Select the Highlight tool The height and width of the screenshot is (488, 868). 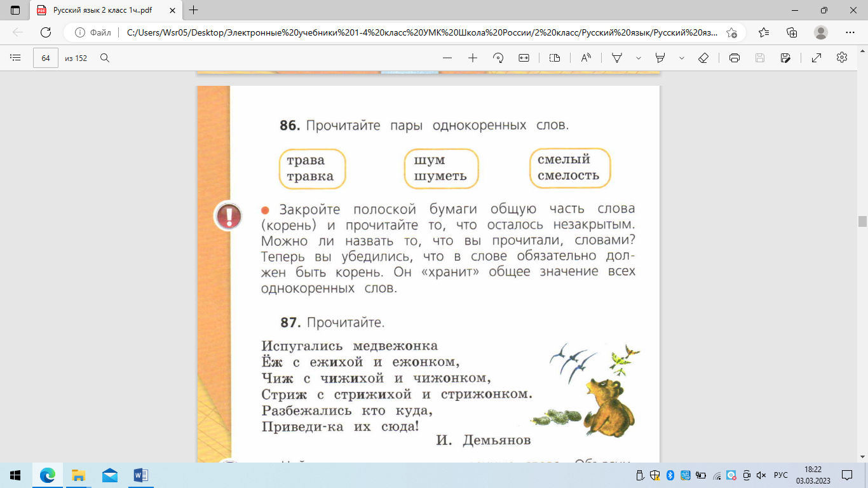click(660, 58)
